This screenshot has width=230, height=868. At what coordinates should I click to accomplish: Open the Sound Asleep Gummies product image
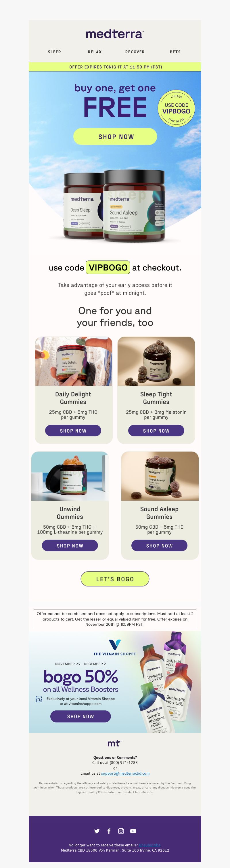[160, 476]
